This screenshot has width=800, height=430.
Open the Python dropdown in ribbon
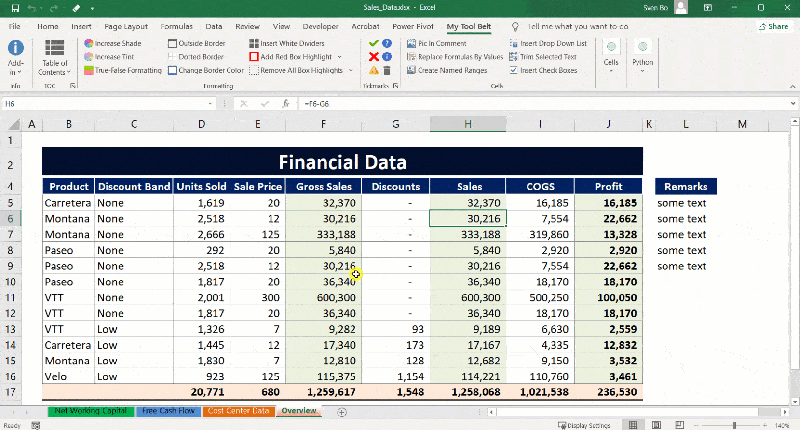tap(642, 56)
